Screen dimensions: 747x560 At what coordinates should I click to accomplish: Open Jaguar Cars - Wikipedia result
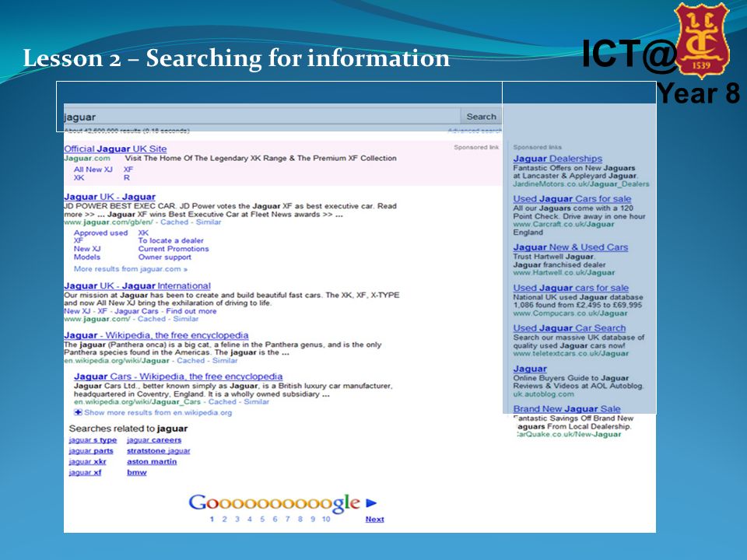178,376
